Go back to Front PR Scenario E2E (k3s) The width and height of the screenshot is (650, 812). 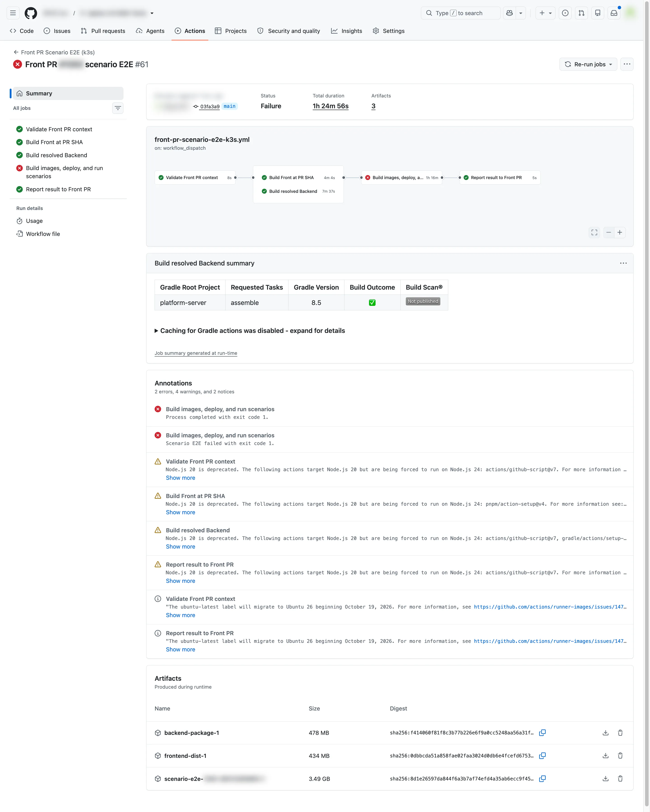point(54,52)
